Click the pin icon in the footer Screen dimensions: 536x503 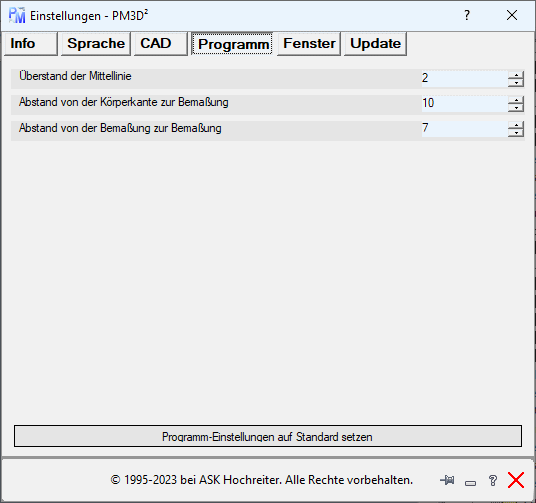point(447,480)
